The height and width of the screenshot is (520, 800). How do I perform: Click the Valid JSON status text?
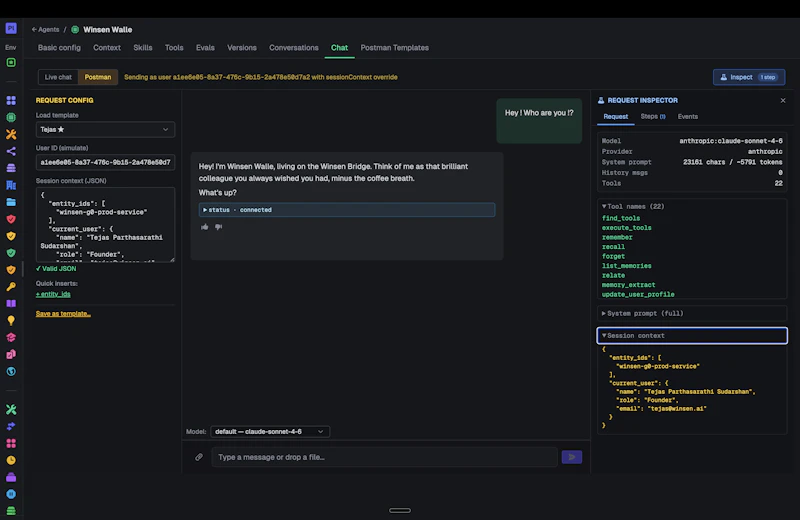[x=56, y=269]
